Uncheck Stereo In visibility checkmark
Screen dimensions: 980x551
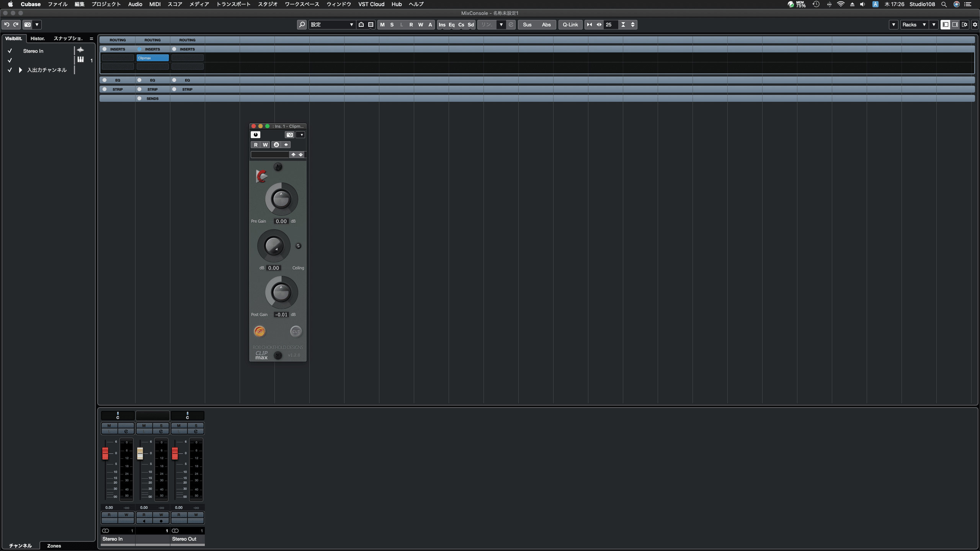tap(10, 51)
